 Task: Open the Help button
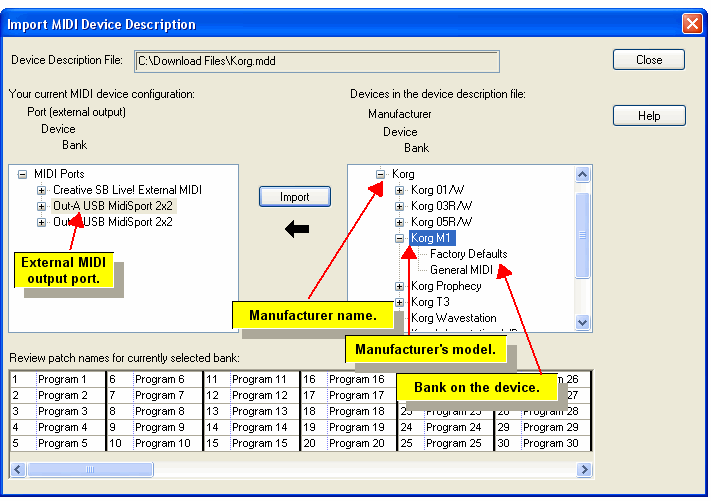pos(649,116)
